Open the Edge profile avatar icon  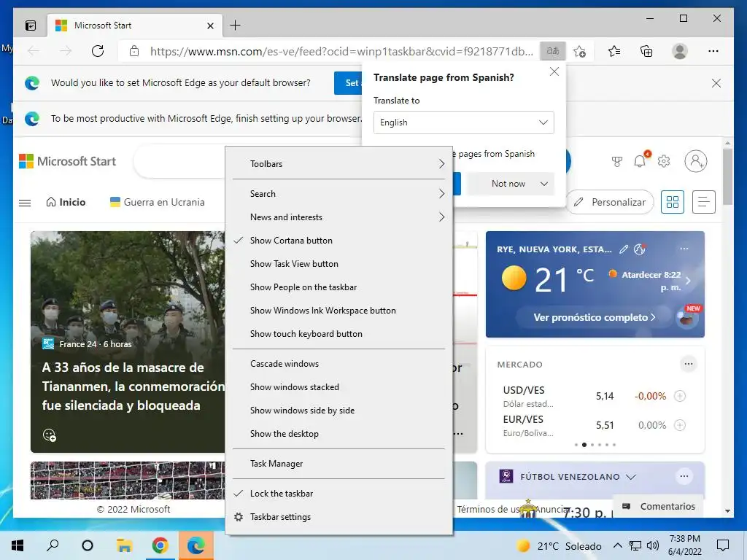pos(680,51)
